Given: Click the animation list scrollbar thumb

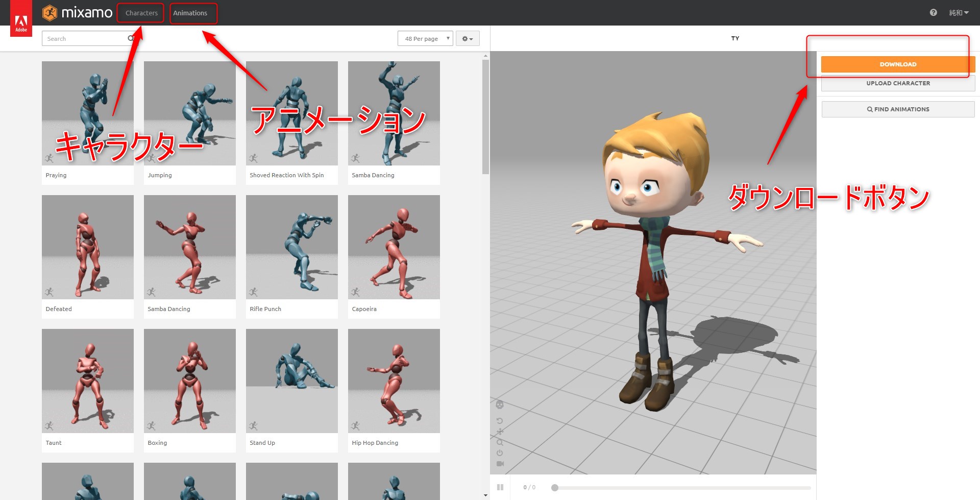Looking at the screenshot, I should click(485, 117).
